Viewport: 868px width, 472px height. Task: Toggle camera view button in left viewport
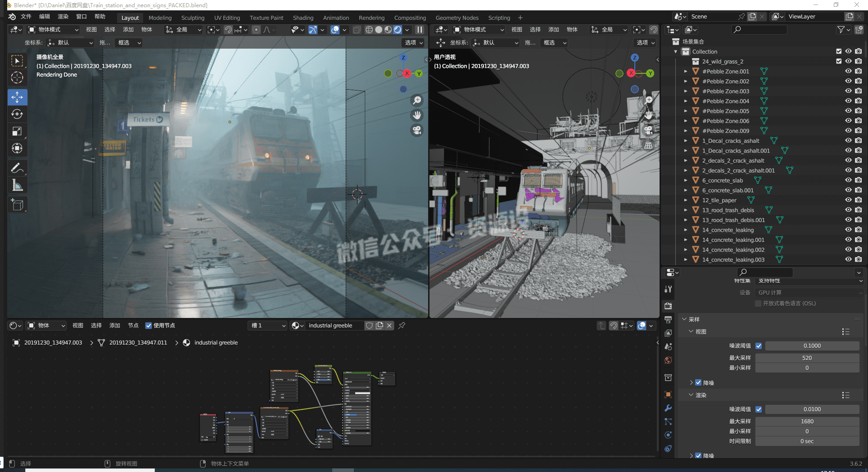click(x=417, y=131)
